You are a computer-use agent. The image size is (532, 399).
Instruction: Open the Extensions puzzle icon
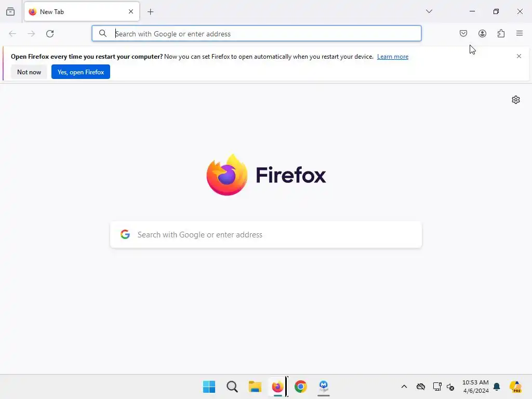pos(501,33)
